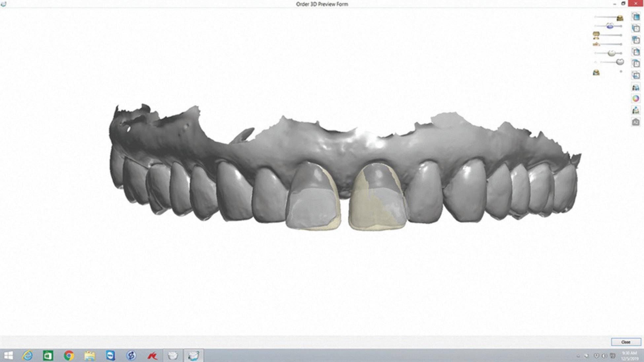Open Google Chrome from the taskbar
Viewport: 644px width, 362px height.
(x=69, y=355)
